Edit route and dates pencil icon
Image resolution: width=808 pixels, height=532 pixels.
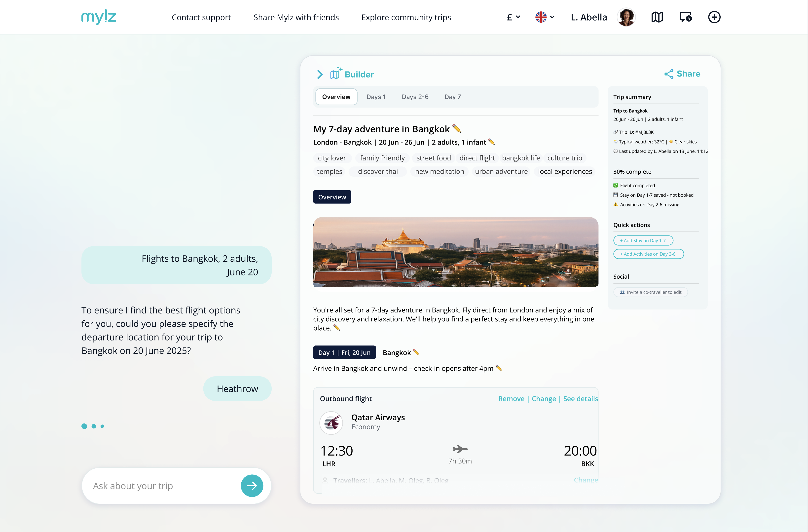point(492,142)
